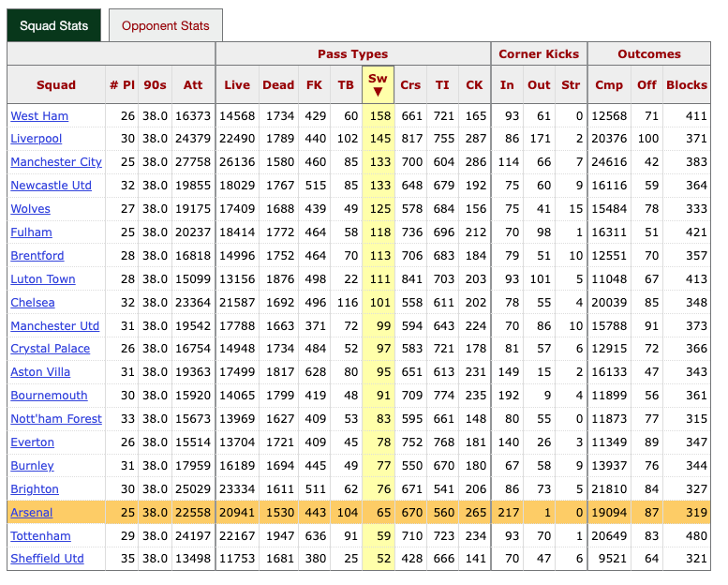The height and width of the screenshot is (585, 728).
Task: Open the Chelsea squad link
Action: (33, 303)
